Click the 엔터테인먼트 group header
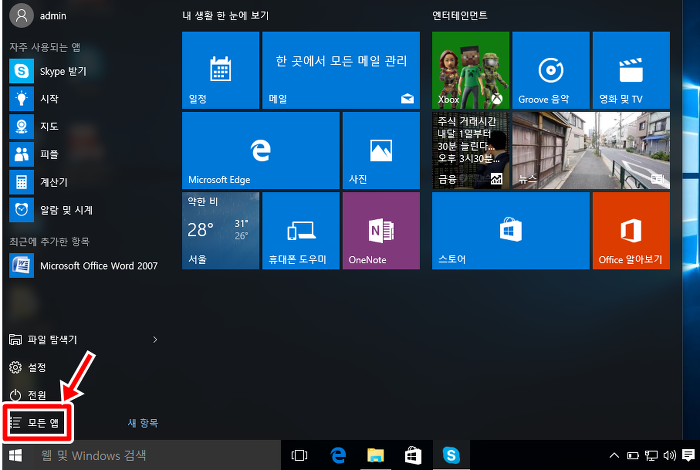Image resolution: width=700 pixels, height=470 pixels. click(x=460, y=15)
